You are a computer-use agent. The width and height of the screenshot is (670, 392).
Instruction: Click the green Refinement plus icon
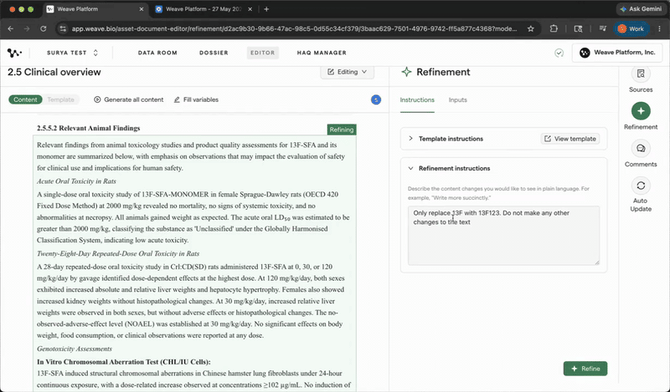(641, 111)
